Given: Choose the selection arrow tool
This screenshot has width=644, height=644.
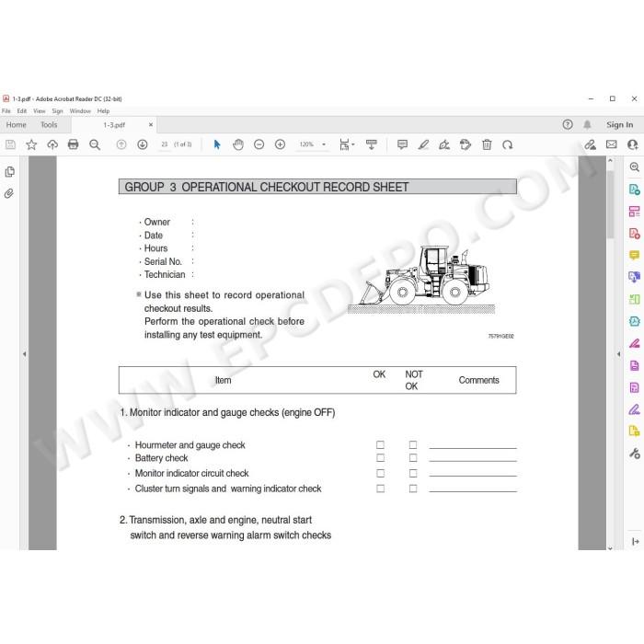Looking at the screenshot, I should 217,144.
